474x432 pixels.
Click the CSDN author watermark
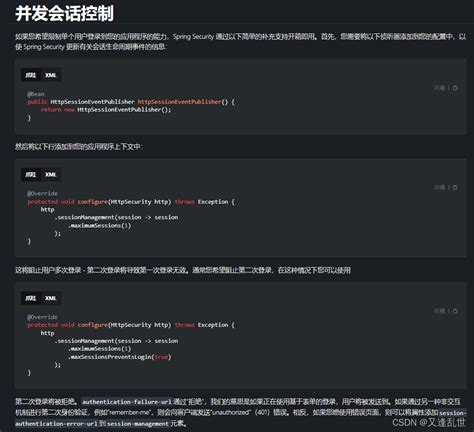pyautogui.click(x=429, y=422)
